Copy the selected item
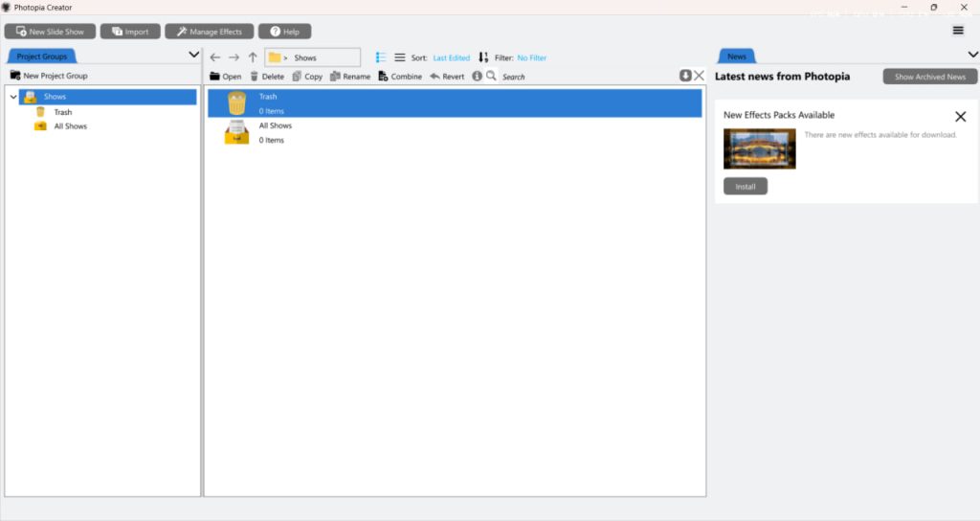Image resolution: width=980 pixels, height=521 pixels. tap(307, 77)
